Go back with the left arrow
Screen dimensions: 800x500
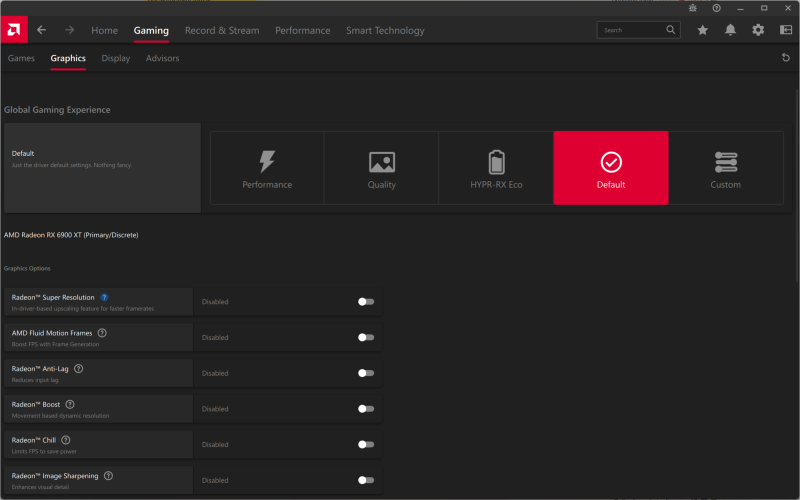(x=41, y=30)
